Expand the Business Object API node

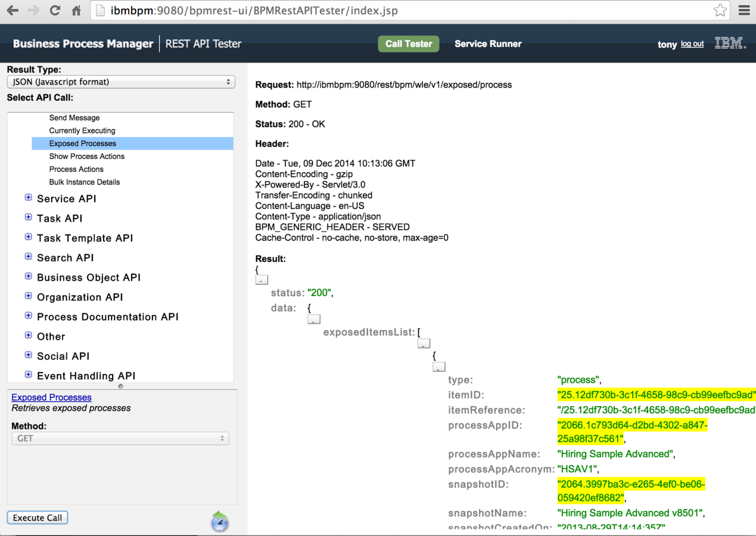tap(28, 276)
